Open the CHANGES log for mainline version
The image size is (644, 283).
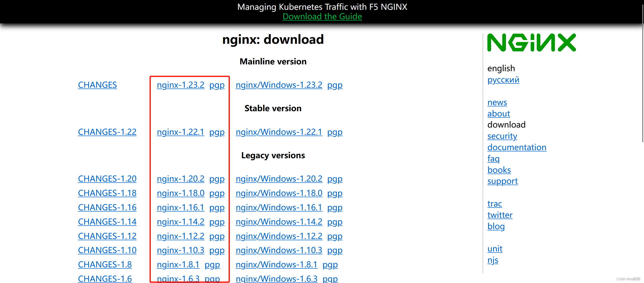(97, 85)
